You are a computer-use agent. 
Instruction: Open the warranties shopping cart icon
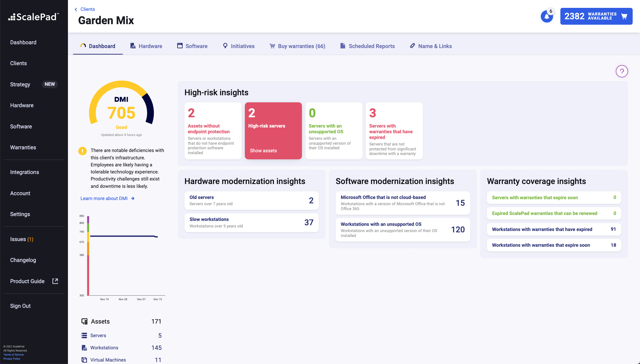(624, 16)
